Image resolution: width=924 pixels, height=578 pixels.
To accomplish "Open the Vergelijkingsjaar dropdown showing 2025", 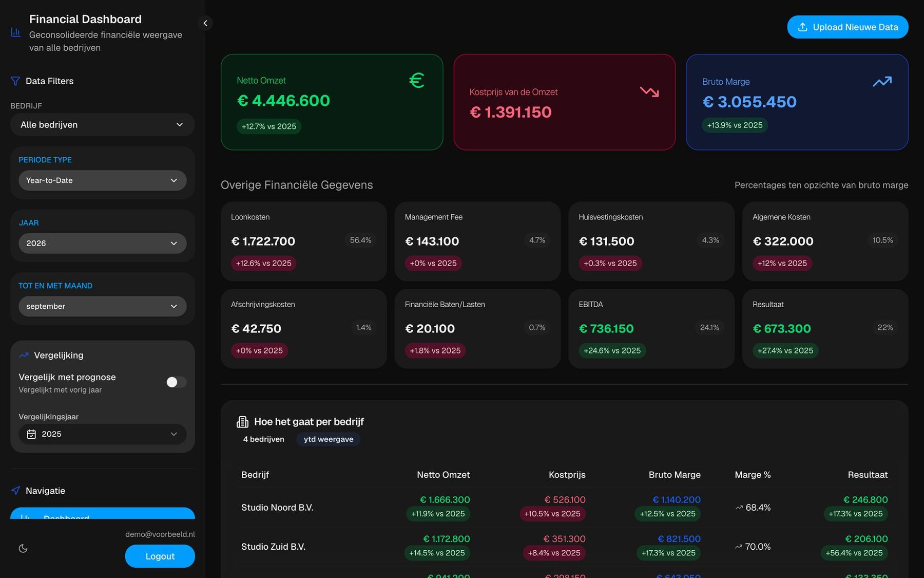I will (103, 434).
